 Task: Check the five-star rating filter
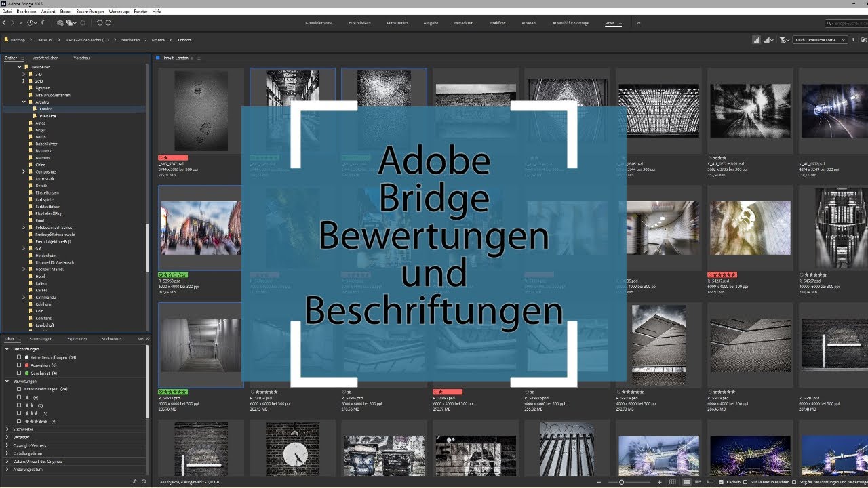19,422
